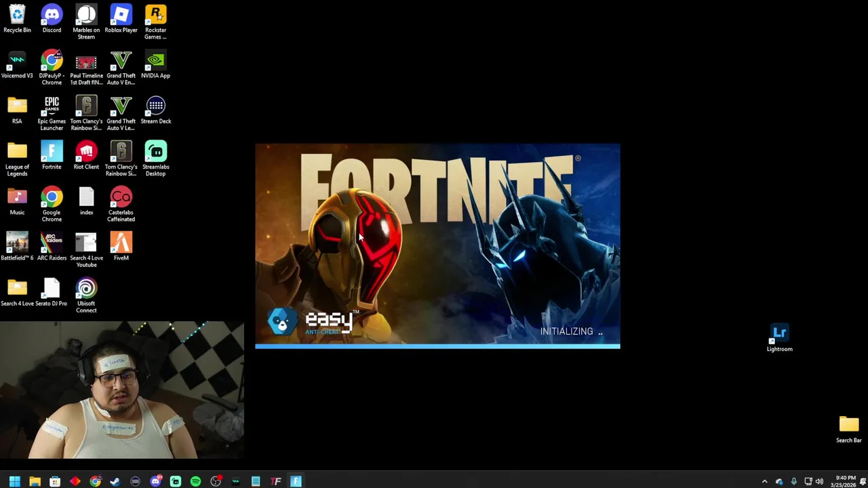Open the notifications bell icon

pos(863,481)
